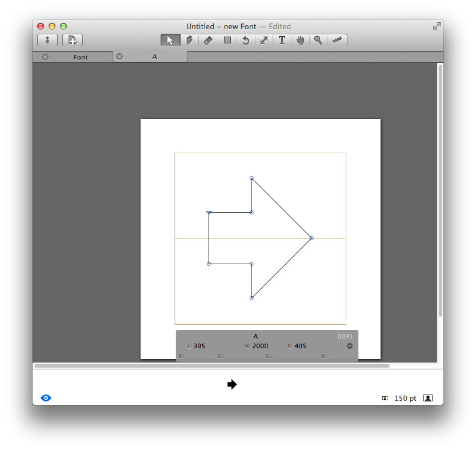
Task: Click the right sidebearing value 405
Action: [x=300, y=346]
